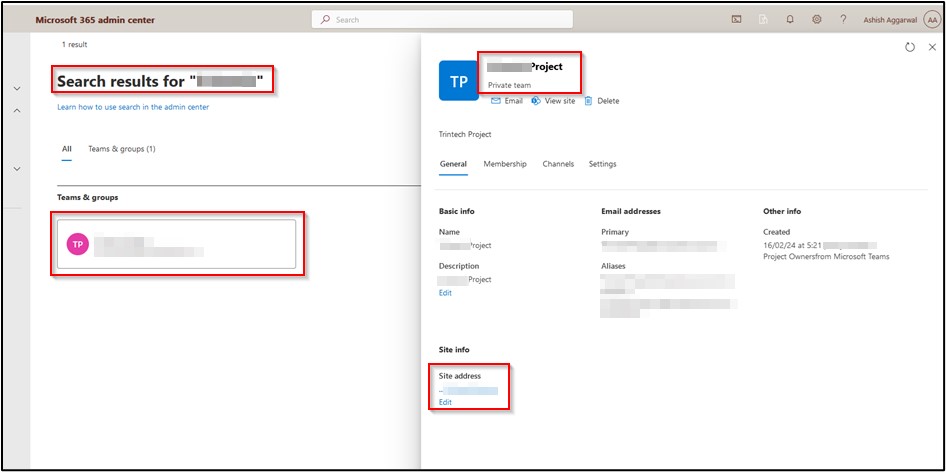Click the pink TP avatar in results
Image resolution: width=946 pixels, height=472 pixels.
point(77,244)
